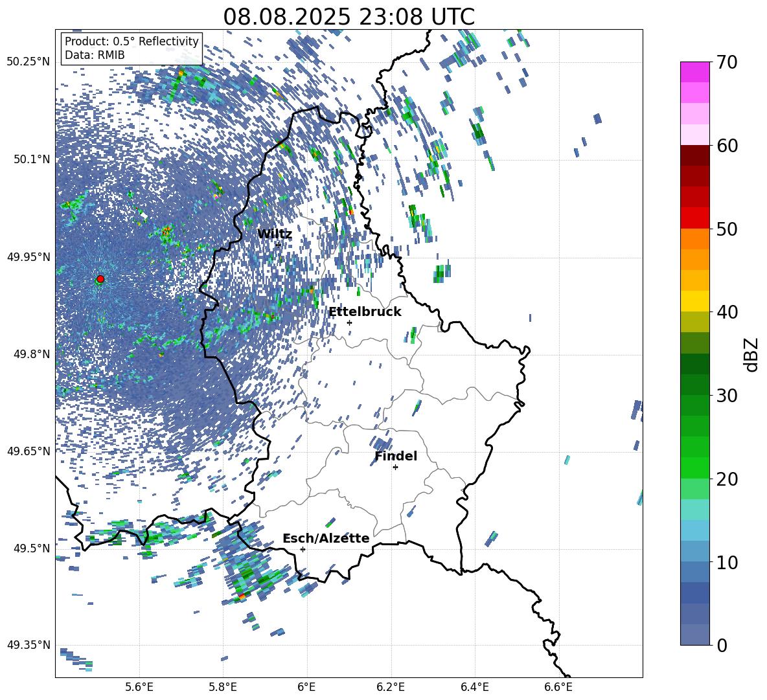Click the Findel station cross marker
Viewport: 767px width, 700px height.
tap(395, 468)
